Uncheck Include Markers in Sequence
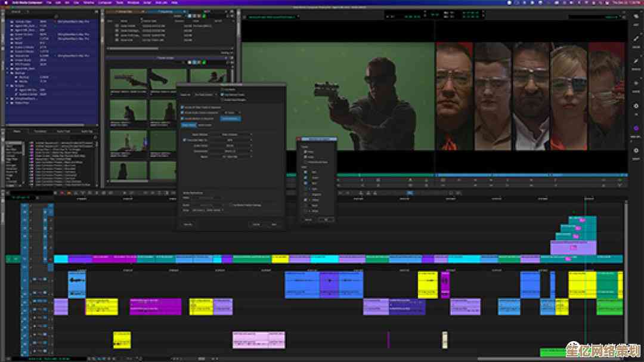The image size is (644, 362). [x=182, y=118]
